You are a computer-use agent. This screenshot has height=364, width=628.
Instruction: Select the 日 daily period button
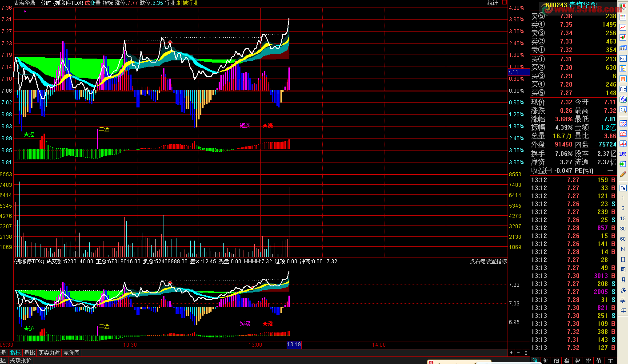[x=623, y=259]
